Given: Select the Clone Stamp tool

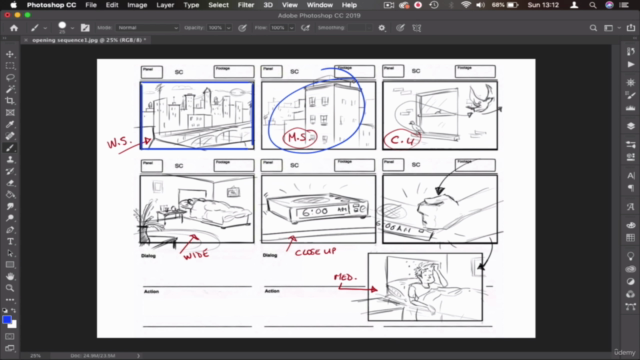Looking at the screenshot, I should point(10,160).
